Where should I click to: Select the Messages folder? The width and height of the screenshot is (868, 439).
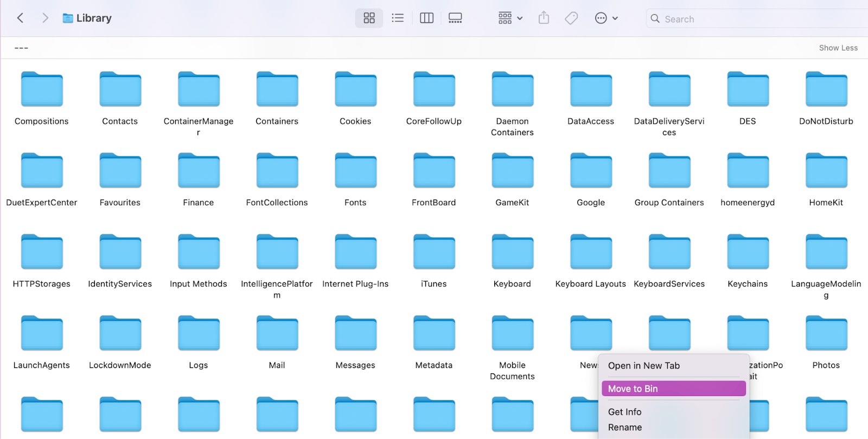click(355, 334)
